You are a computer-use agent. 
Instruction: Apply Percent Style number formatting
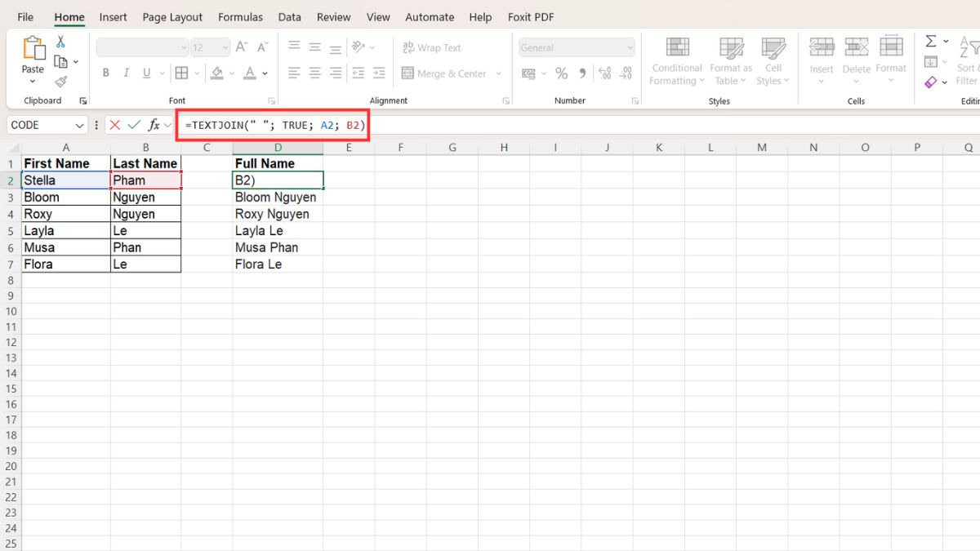click(561, 73)
